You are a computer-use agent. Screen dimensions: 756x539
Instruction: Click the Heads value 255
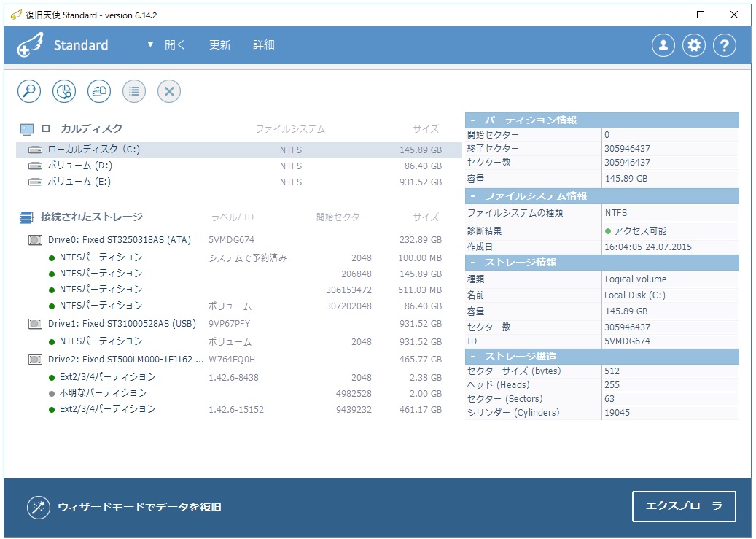612,385
